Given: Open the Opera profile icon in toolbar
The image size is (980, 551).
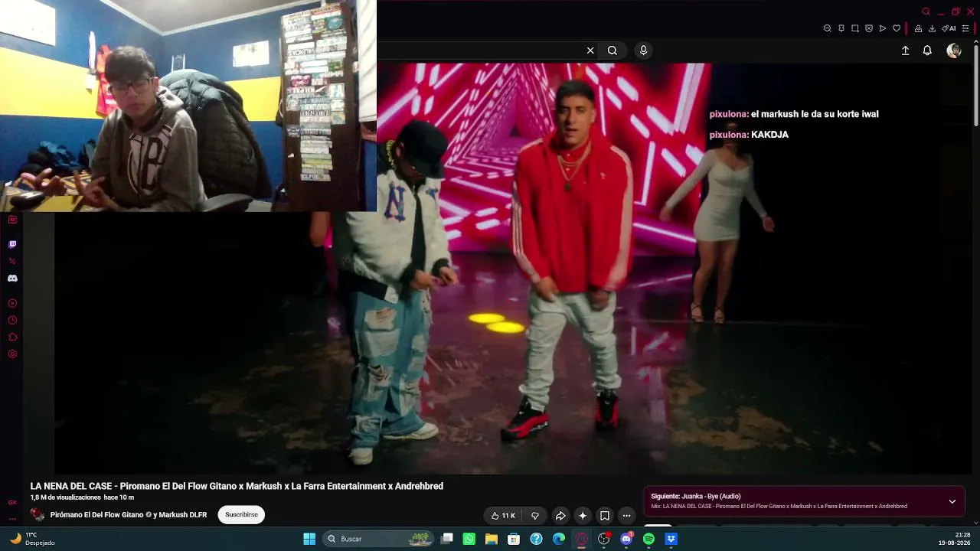Looking at the screenshot, I should tap(918, 28).
